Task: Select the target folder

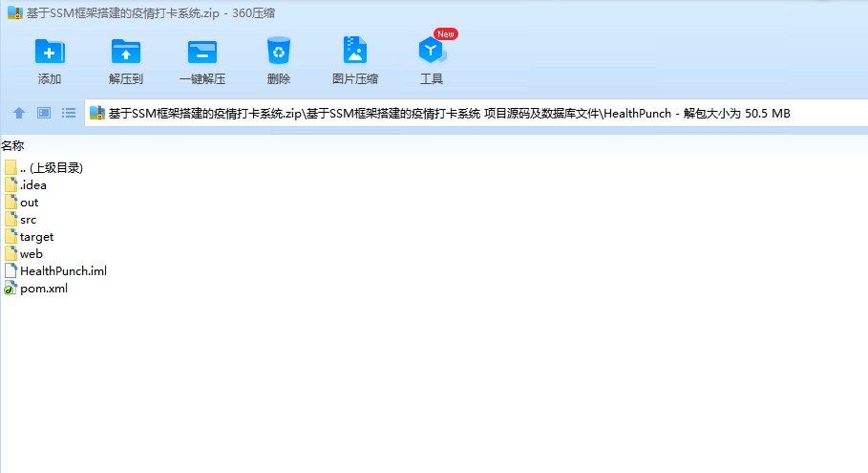Action: click(30, 237)
